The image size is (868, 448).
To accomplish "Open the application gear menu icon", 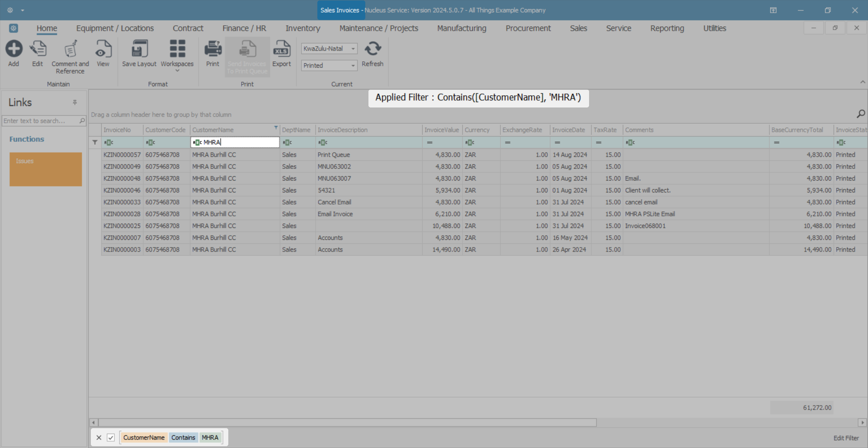I will coord(10,10).
